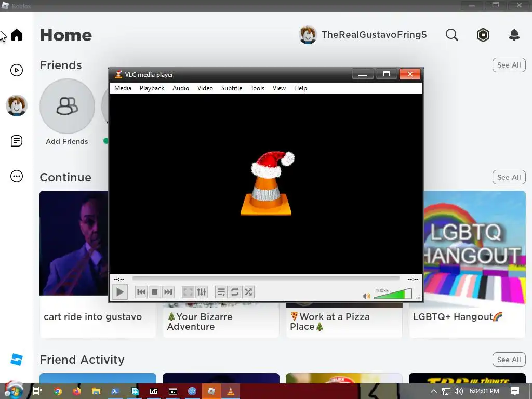The image size is (532, 399).
Task: Switch to VLC cone taskbar button
Action: click(x=231, y=391)
